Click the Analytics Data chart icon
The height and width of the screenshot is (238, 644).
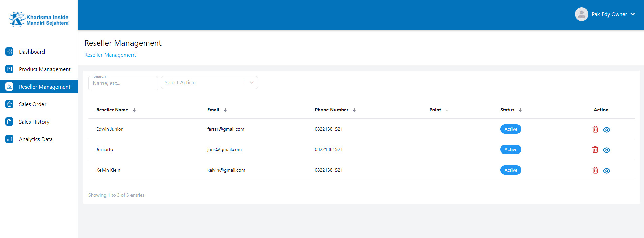(9, 139)
